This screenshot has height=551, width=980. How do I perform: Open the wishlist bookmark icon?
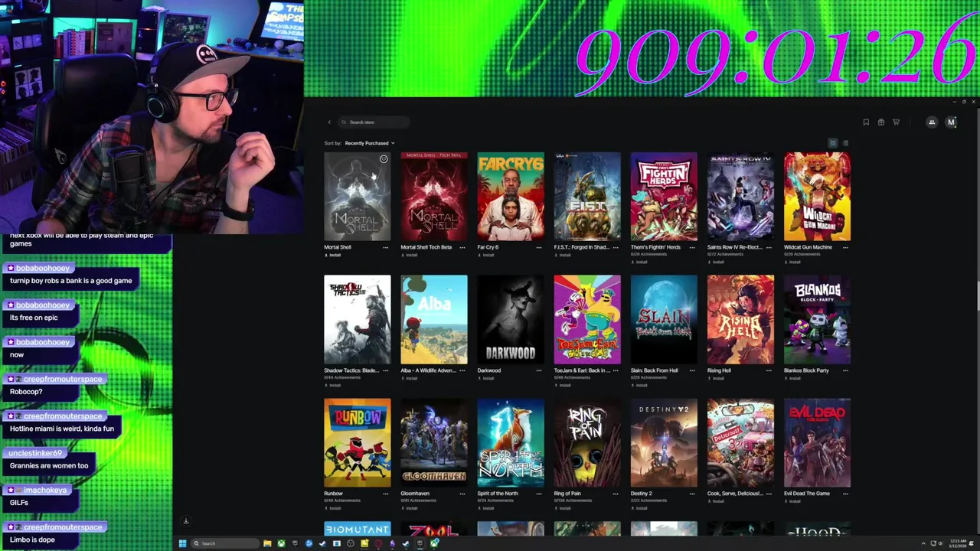click(866, 122)
